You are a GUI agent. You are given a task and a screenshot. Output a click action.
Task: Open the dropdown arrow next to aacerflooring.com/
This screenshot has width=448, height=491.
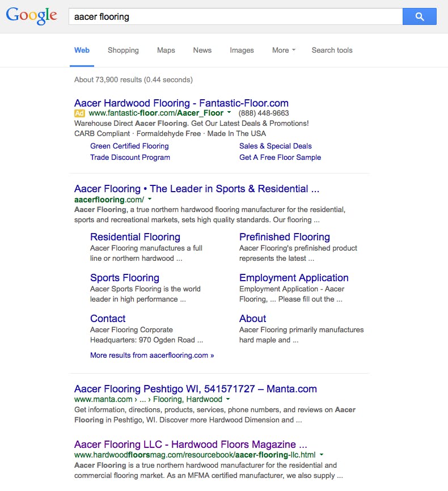[150, 199]
